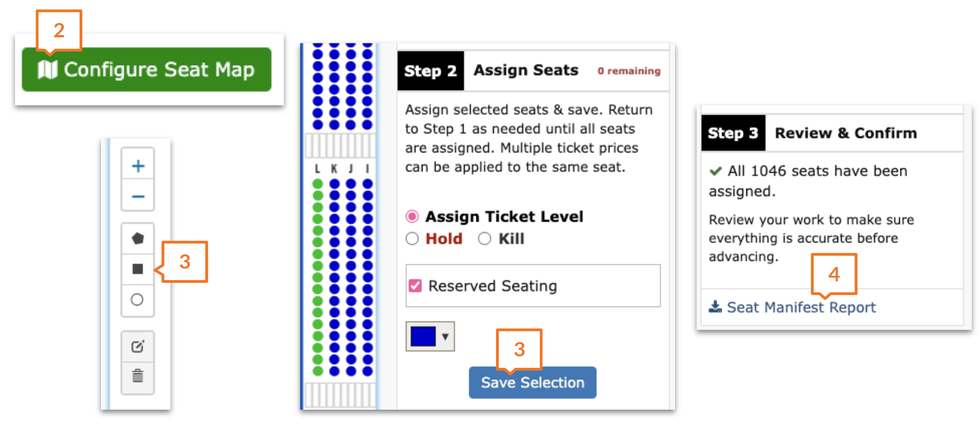The height and width of the screenshot is (426, 980).
Task: Select the circle selection tool
Action: tap(137, 299)
